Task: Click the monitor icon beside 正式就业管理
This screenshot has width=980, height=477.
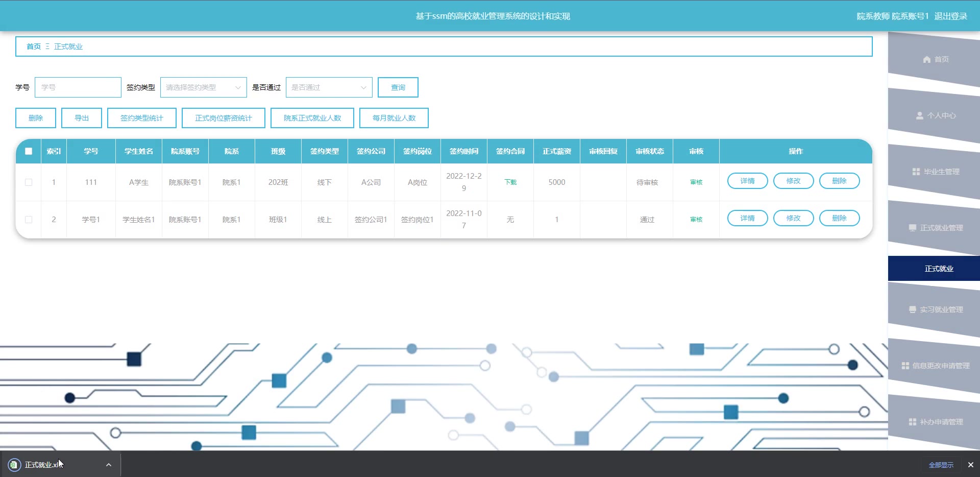Action: [x=913, y=228]
